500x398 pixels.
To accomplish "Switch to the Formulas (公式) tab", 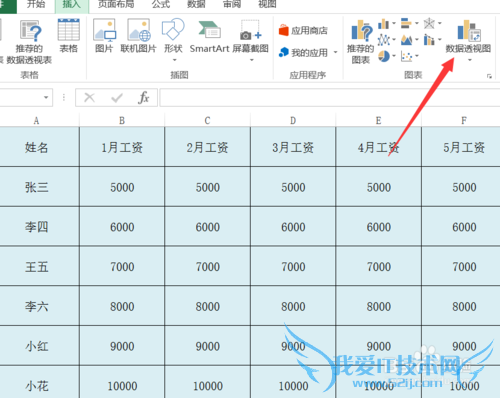I will tap(161, 5).
